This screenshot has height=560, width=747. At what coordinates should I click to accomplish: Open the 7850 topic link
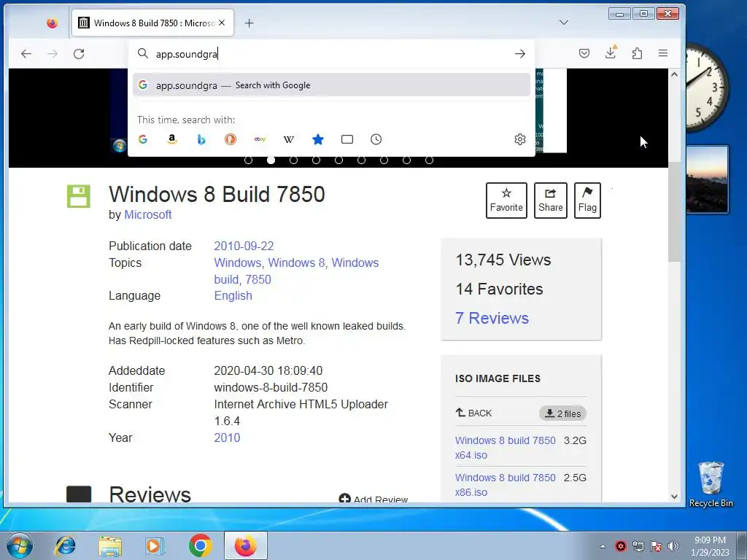coord(258,279)
